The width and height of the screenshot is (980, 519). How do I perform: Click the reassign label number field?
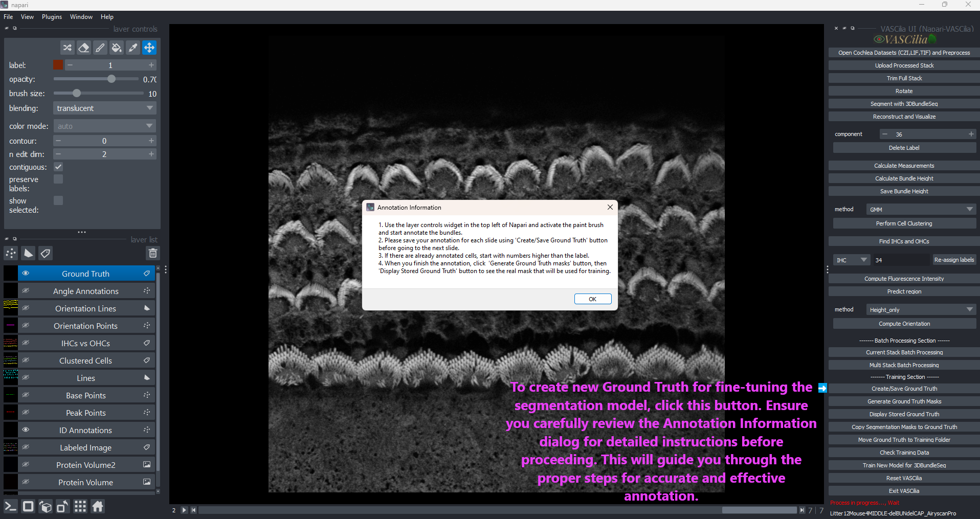click(901, 260)
